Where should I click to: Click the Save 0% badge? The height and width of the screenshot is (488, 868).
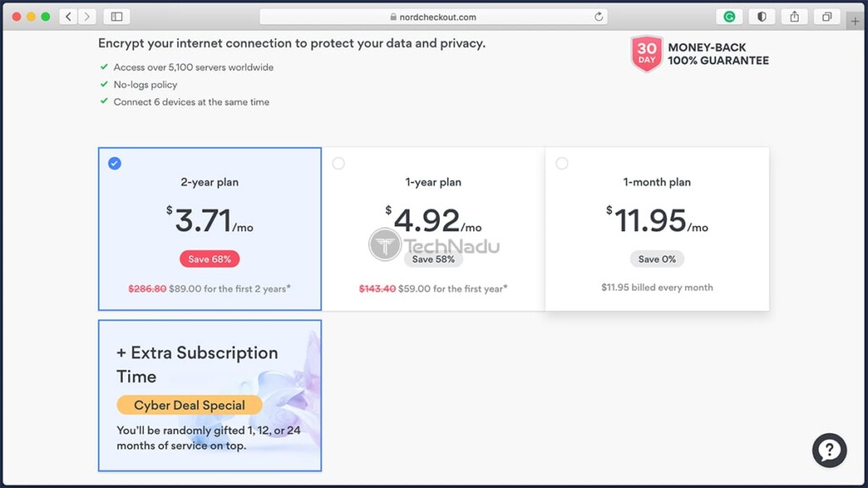pyautogui.click(x=657, y=259)
